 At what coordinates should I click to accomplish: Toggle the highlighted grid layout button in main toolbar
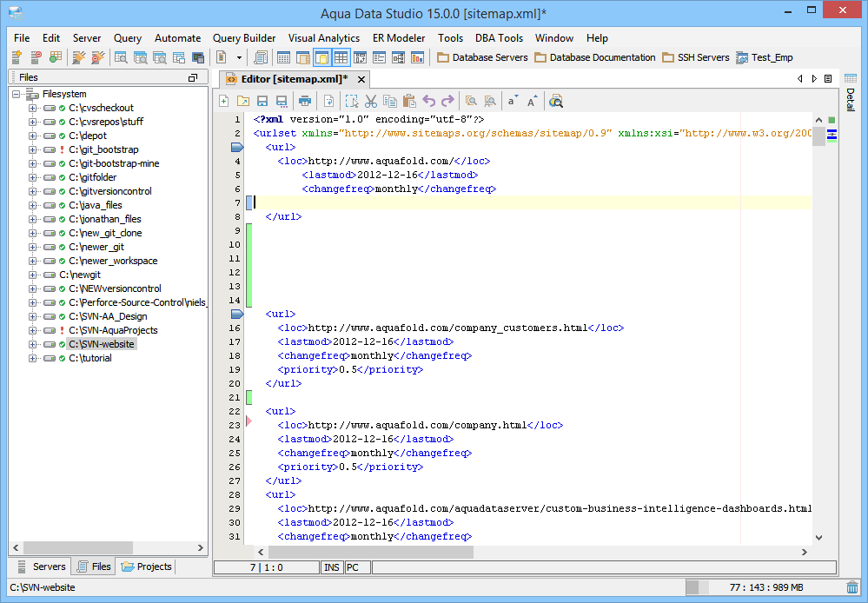(x=341, y=58)
